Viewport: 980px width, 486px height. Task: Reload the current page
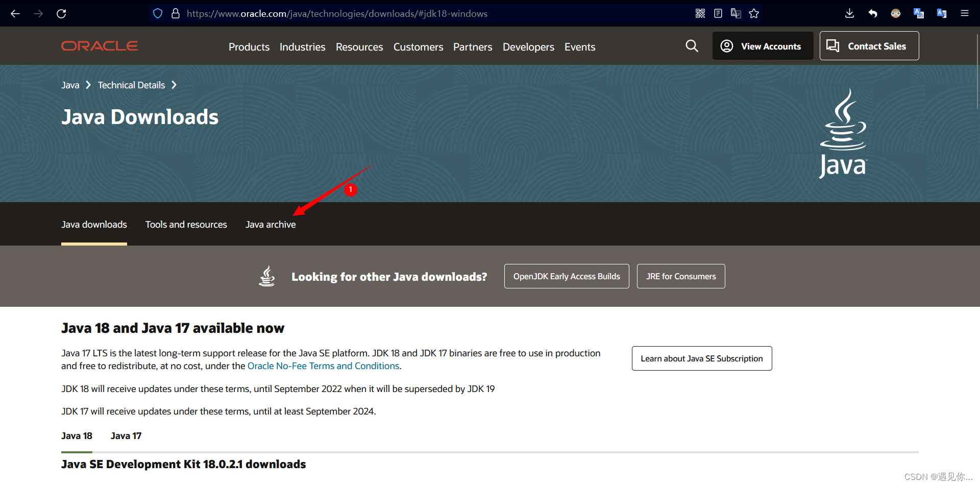(61, 14)
